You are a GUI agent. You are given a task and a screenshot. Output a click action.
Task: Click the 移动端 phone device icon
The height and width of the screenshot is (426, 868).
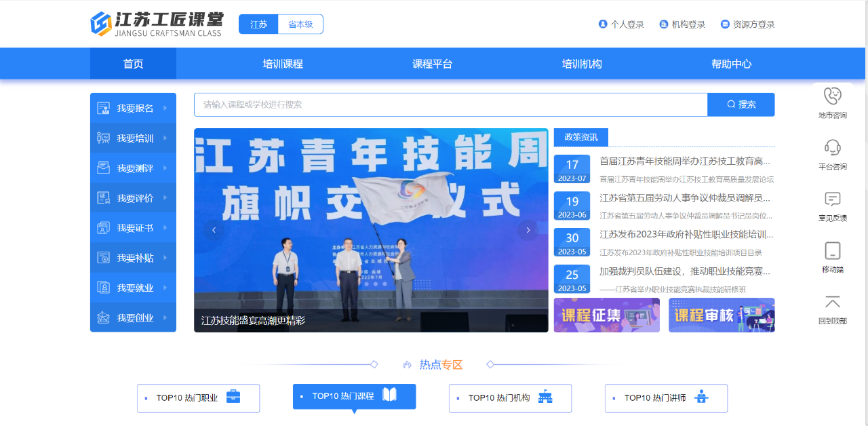[833, 250]
